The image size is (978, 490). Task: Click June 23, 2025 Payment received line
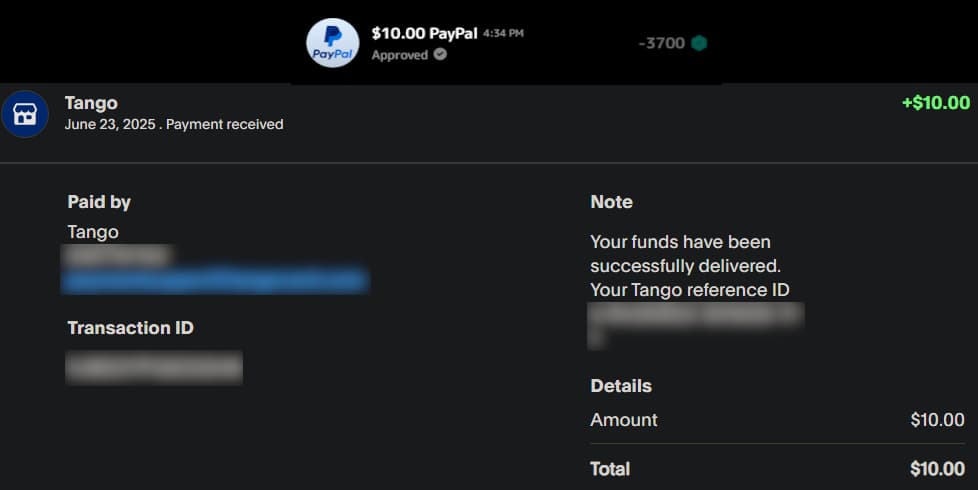[x=174, y=125]
